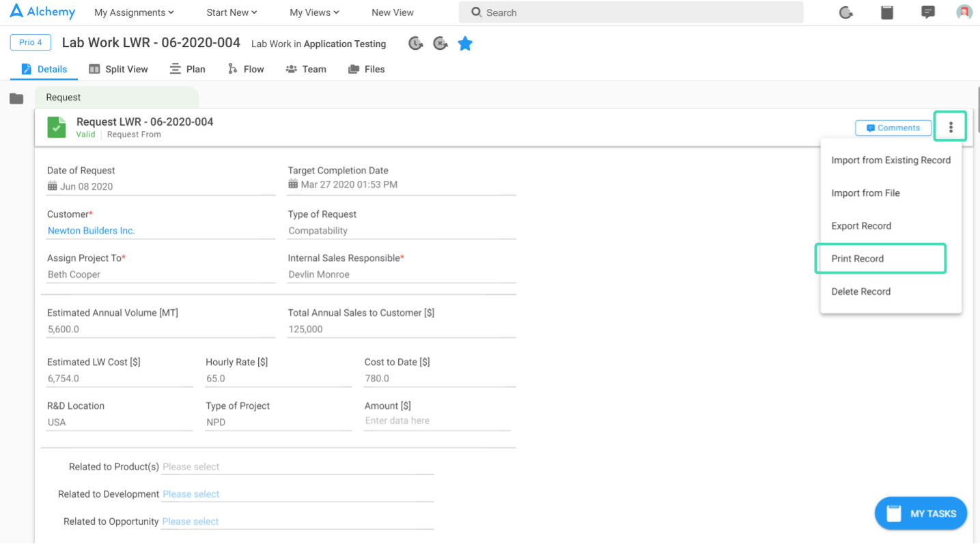Select Export Record from menu
The image size is (980, 544).
pyautogui.click(x=891, y=226)
